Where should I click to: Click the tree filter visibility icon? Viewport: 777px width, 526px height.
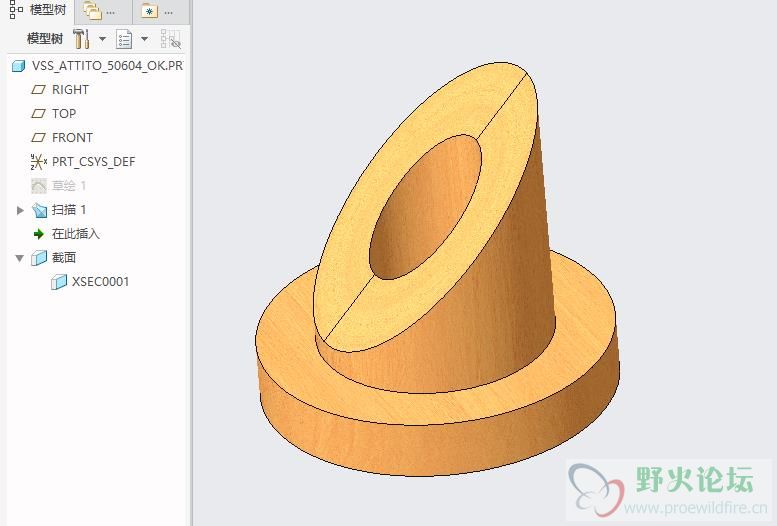170,39
